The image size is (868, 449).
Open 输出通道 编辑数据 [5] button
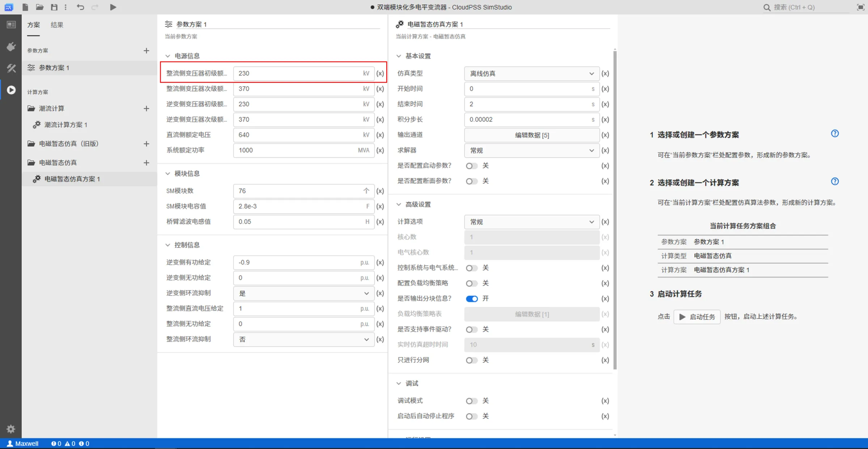[x=532, y=135]
